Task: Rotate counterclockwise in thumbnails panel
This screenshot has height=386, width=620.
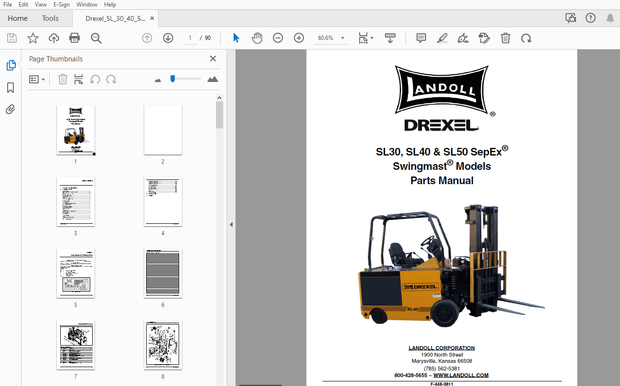Action: (95, 79)
